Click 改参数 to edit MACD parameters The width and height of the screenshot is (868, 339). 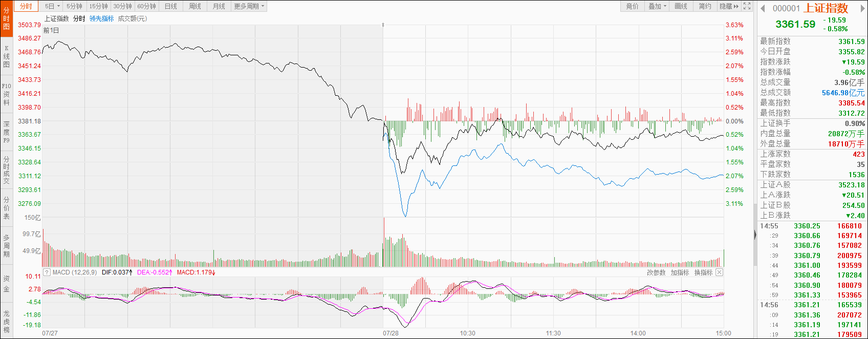point(656,272)
